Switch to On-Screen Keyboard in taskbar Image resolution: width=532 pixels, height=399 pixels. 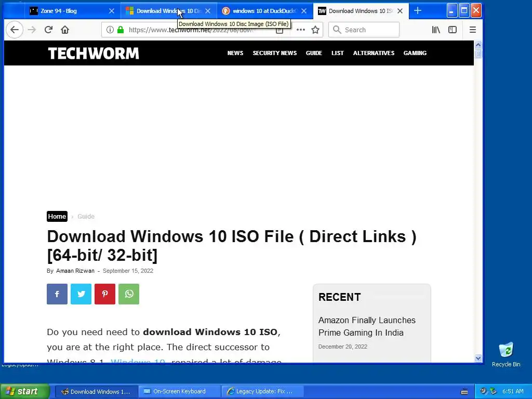[x=179, y=392]
